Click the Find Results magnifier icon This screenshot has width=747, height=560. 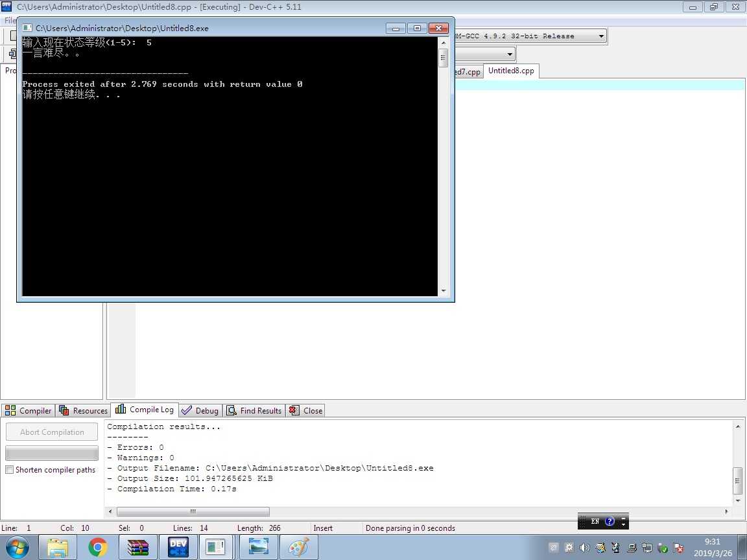[x=231, y=410]
